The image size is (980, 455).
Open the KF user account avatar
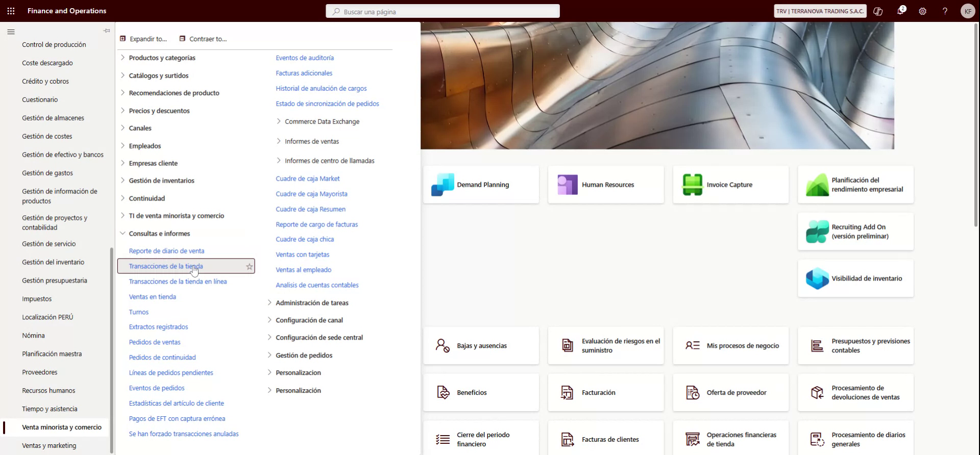968,11
